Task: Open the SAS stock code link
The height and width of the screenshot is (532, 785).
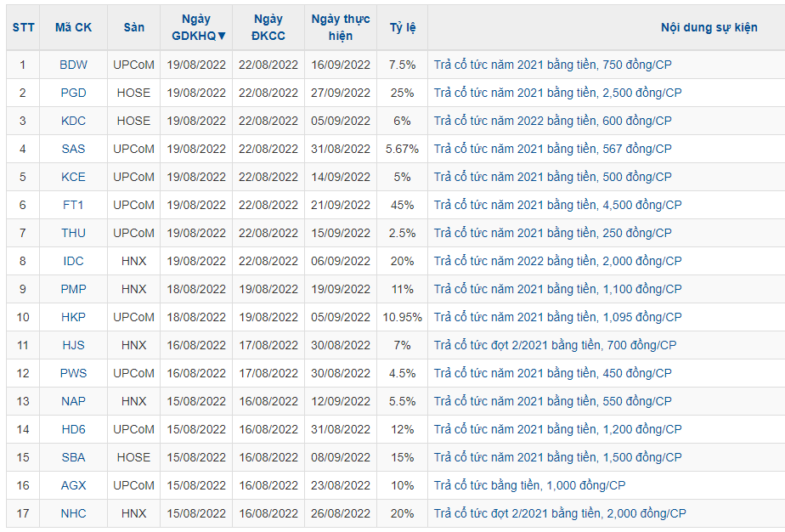Action: [x=73, y=149]
